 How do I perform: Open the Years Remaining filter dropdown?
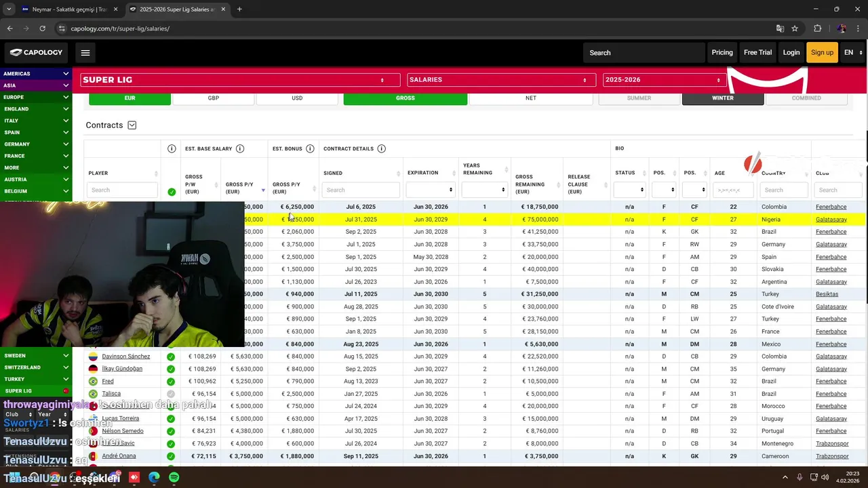pos(485,190)
